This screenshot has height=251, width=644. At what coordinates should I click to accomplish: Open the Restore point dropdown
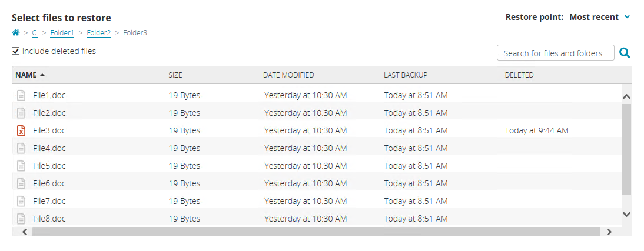(597, 17)
